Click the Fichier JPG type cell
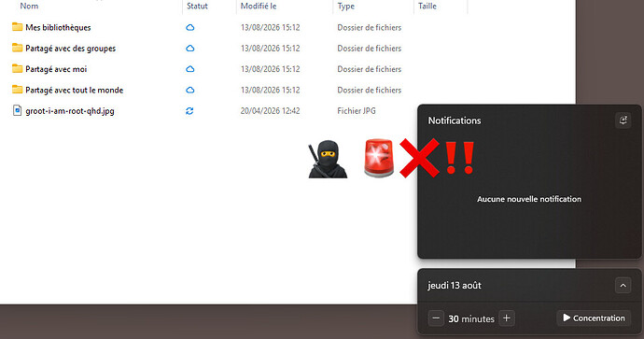The height and width of the screenshot is (339, 644). coord(357,111)
